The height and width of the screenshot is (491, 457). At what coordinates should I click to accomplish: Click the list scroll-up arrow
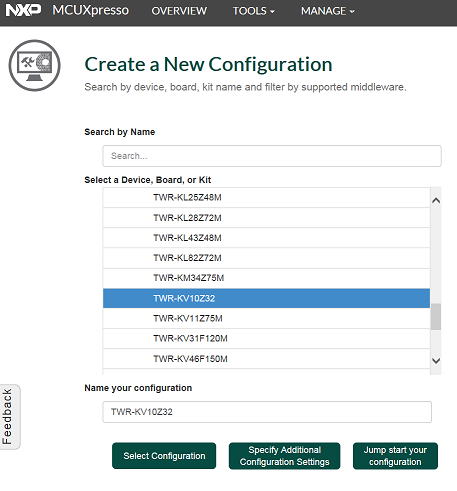(x=436, y=200)
